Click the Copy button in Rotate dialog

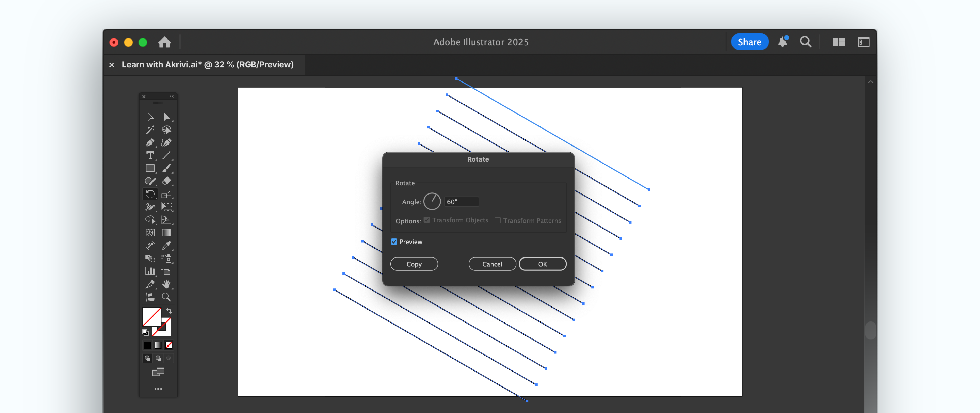[414, 264]
